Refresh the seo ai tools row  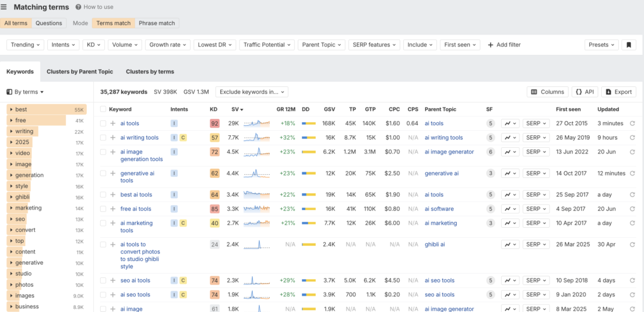point(633,281)
